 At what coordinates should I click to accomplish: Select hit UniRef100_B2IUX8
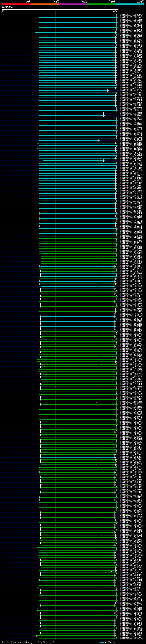(x=131, y=120)
